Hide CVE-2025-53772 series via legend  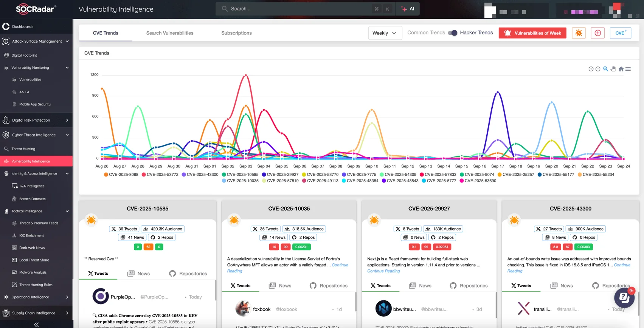[160, 175]
